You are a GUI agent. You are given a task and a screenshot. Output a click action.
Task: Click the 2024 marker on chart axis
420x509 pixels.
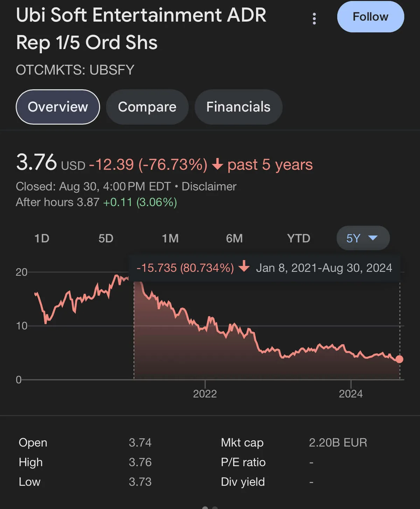tap(351, 393)
